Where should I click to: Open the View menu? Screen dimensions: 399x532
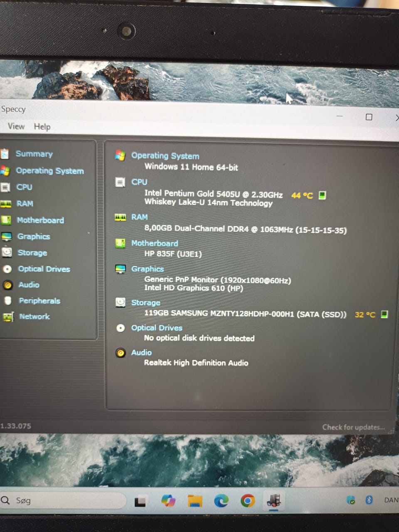(x=16, y=126)
